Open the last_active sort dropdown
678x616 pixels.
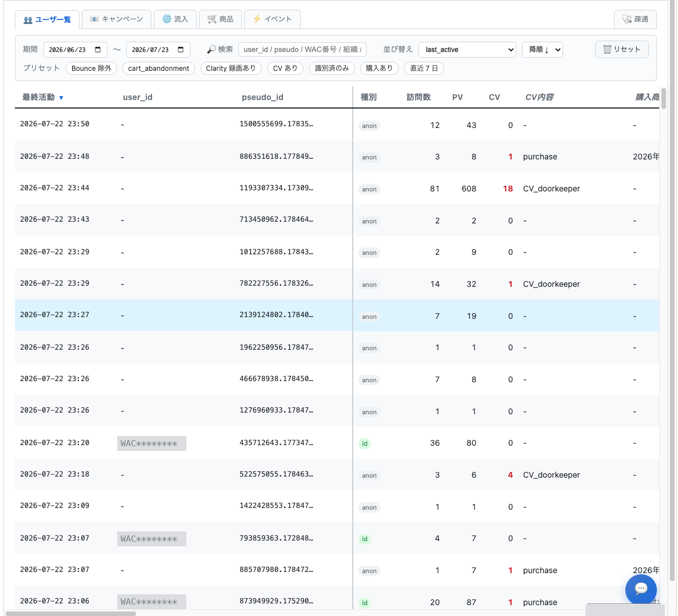467,49
